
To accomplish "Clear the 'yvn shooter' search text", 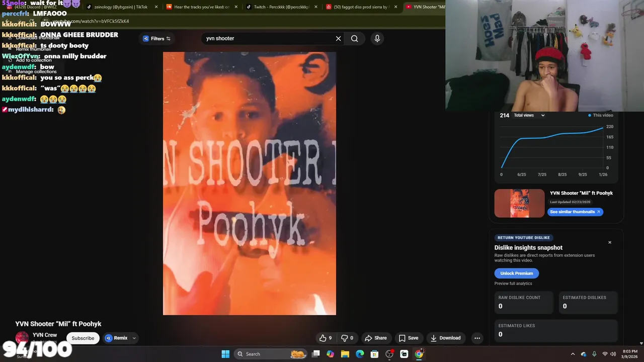I will (x=339, y=39).
